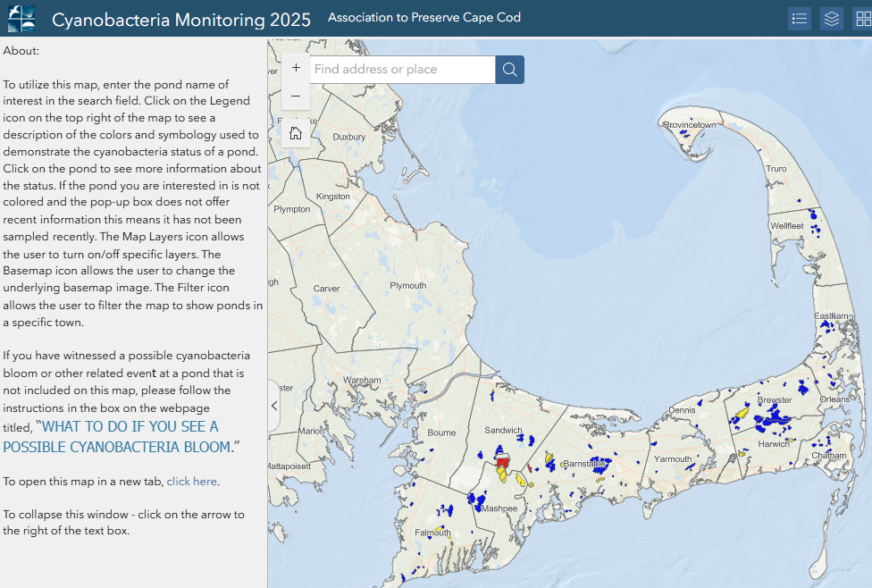Open the Legend panel icon
872x588 pixels.
tap(800, 19)
